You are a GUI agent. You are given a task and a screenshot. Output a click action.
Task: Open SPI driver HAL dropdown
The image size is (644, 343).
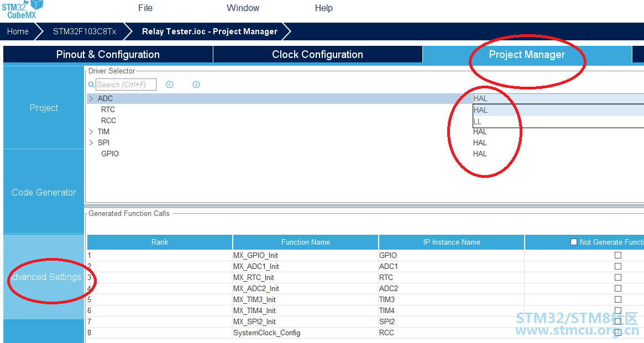tap(480, 143)
